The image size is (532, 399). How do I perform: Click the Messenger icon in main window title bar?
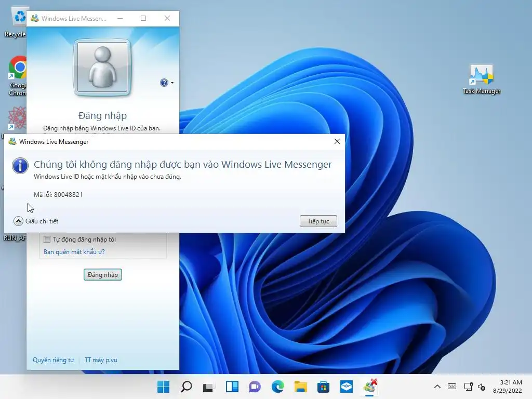(x=35, y=18)
